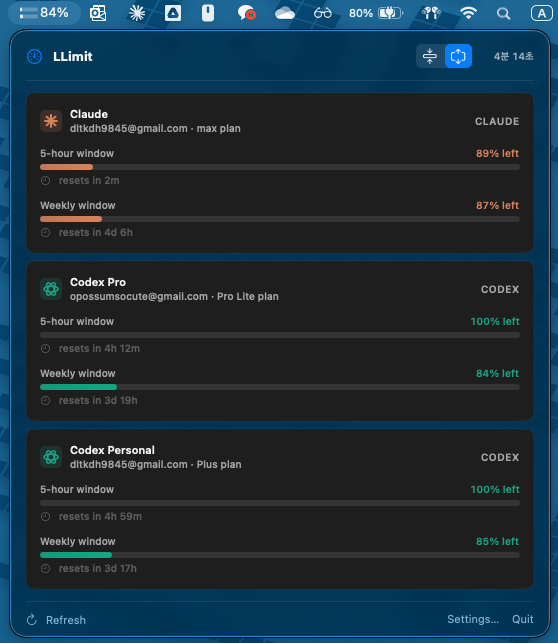This screenshot has height=643, width=558.
Task: Open the chat bubble icon with N badge
Action: [x=246, y=13]
